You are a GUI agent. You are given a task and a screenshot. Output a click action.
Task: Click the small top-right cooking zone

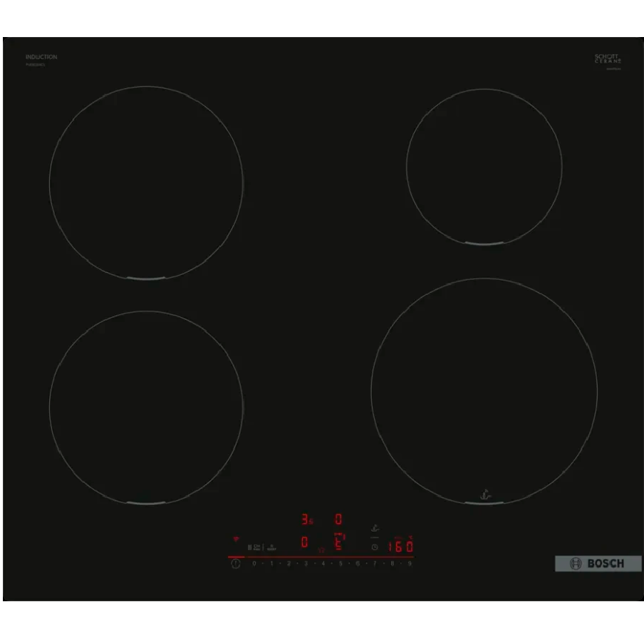coord(484,167)
